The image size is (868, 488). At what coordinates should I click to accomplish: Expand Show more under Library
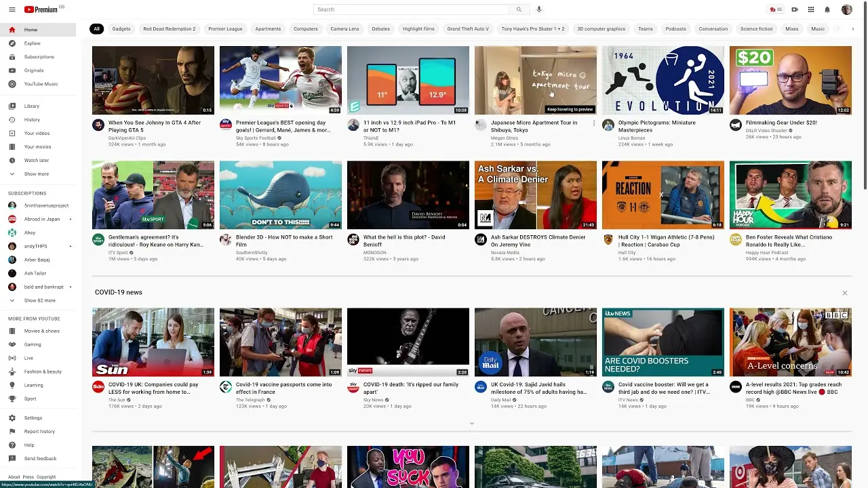pos(38,174)
